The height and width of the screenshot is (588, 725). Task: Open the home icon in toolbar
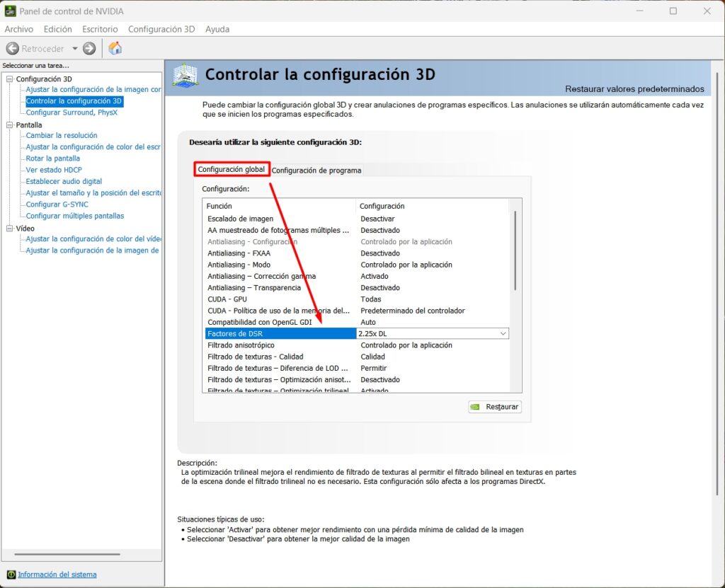tap(115, 48)
